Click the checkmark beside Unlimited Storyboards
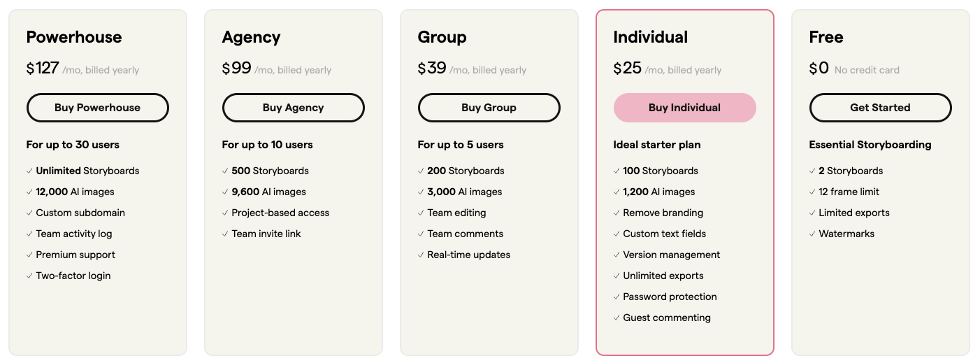 click(29, 171)
